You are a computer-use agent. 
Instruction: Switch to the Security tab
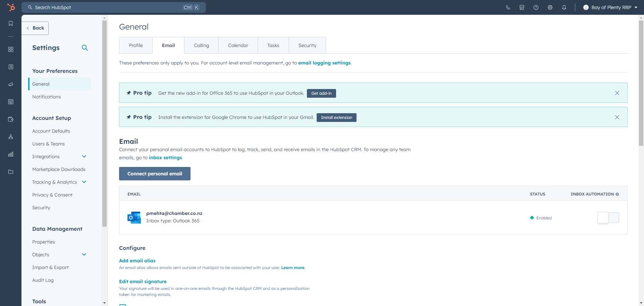coord(307,45)
